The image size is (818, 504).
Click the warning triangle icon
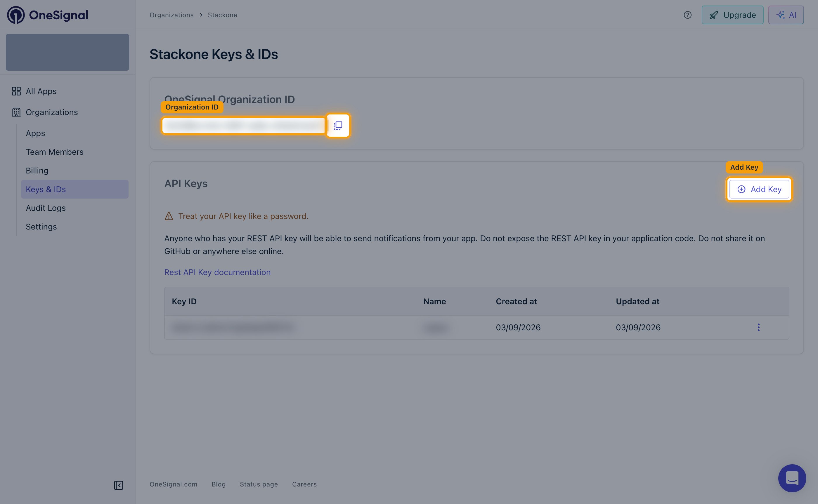[169, 216]
